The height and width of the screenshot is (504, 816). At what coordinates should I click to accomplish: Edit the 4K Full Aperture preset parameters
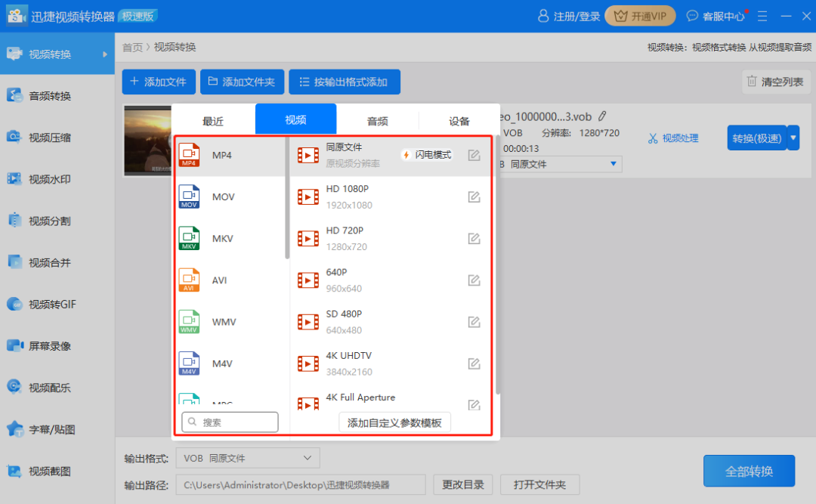click(x=474, y=404)
